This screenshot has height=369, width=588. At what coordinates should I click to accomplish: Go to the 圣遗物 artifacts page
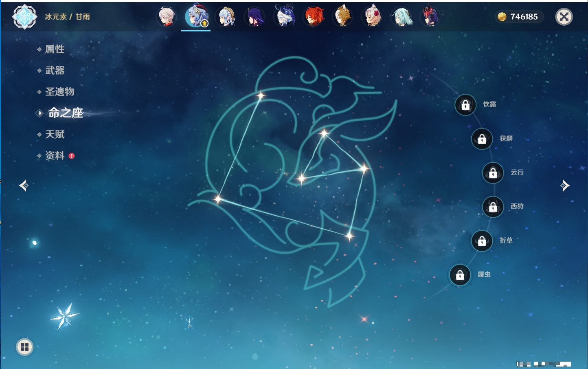59,92
